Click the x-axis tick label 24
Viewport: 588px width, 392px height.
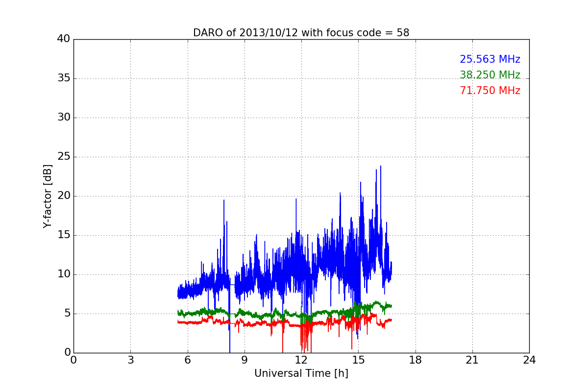pos(529,360)
